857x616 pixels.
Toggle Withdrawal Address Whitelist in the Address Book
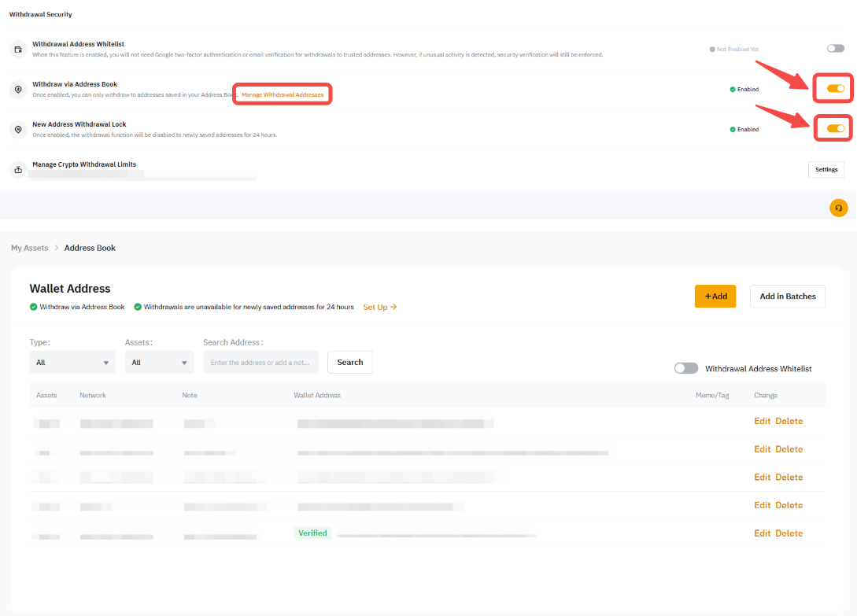coord(686,368)
